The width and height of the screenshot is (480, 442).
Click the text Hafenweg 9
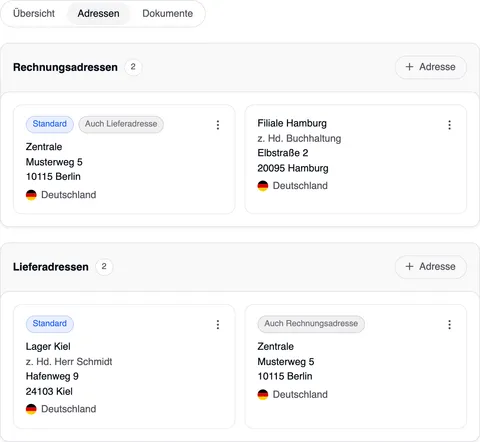[x=52, y=376]
